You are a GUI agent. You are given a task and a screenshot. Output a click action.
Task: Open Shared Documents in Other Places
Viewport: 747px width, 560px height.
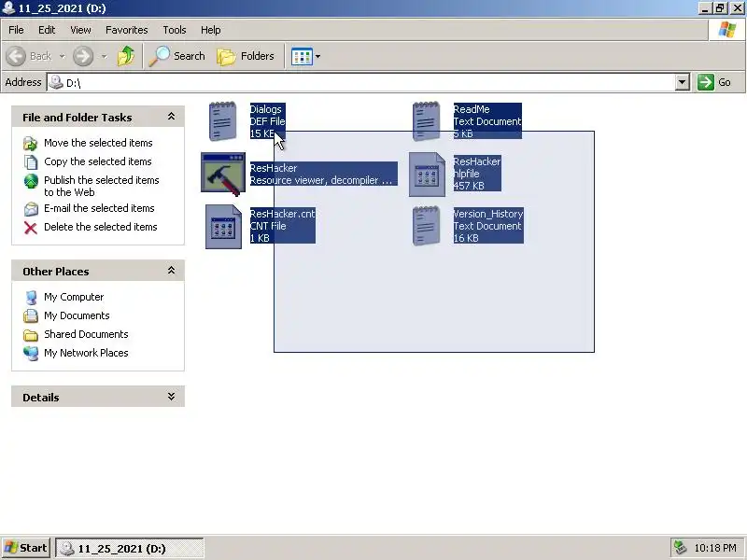pos(86,334)
